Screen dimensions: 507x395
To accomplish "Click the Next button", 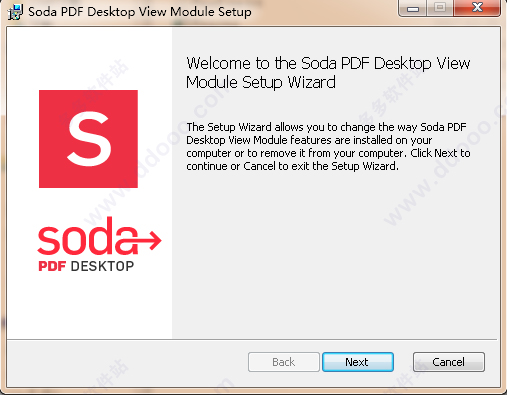I will (x=358, y=362).
